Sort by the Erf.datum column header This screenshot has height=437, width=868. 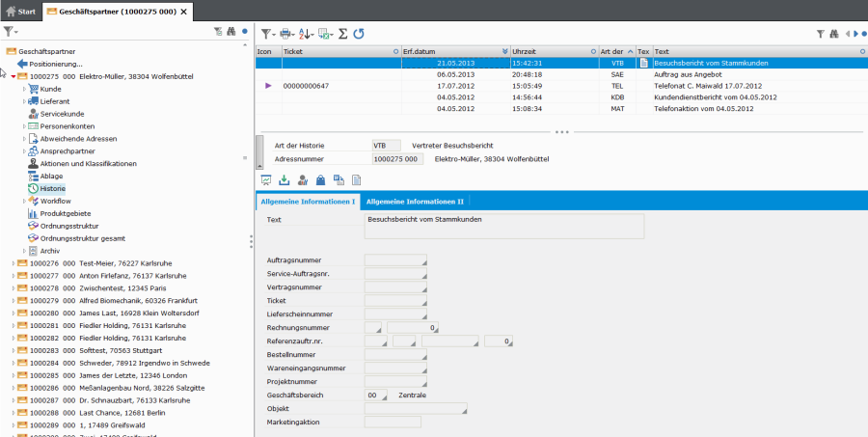coord(456,51)
